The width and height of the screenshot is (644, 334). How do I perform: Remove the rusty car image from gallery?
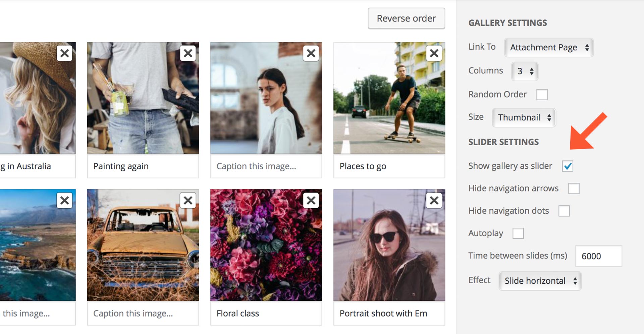pos(188,200)
